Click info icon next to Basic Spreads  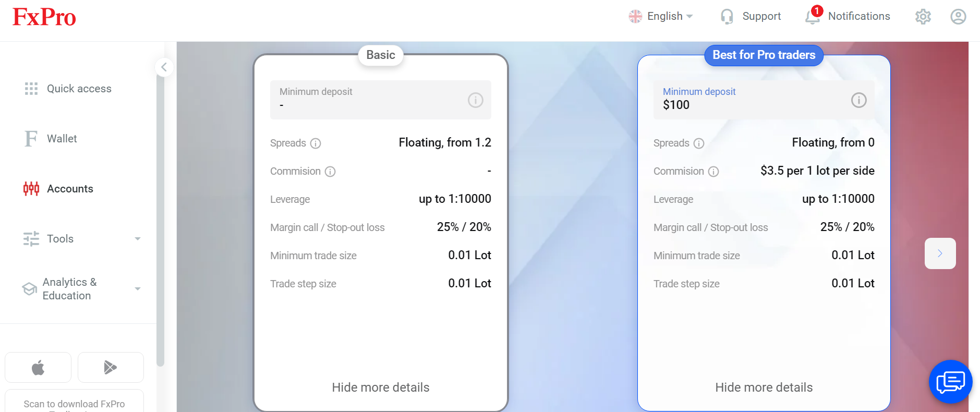[316, 143]
